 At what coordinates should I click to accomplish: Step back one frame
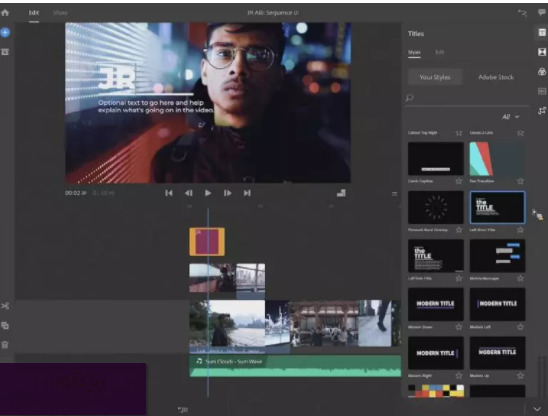(189, 193)
